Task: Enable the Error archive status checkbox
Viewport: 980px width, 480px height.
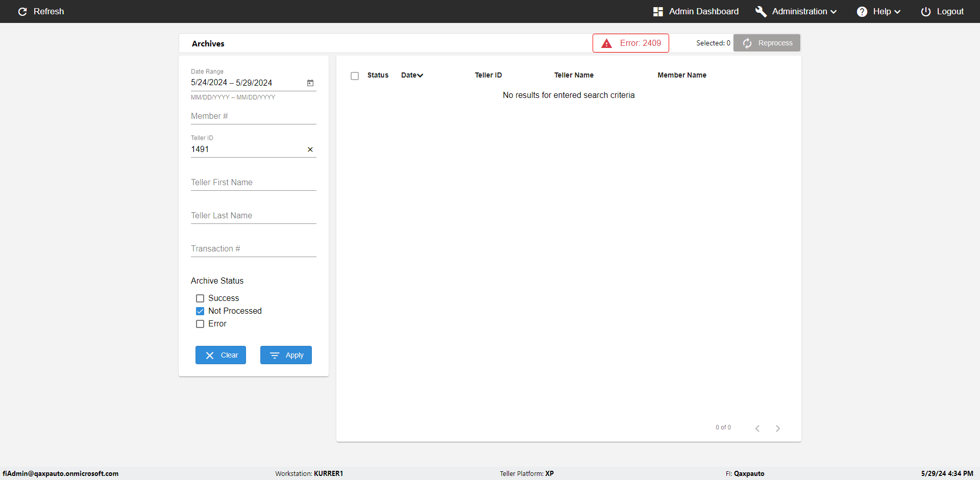Action: (200, 324)
